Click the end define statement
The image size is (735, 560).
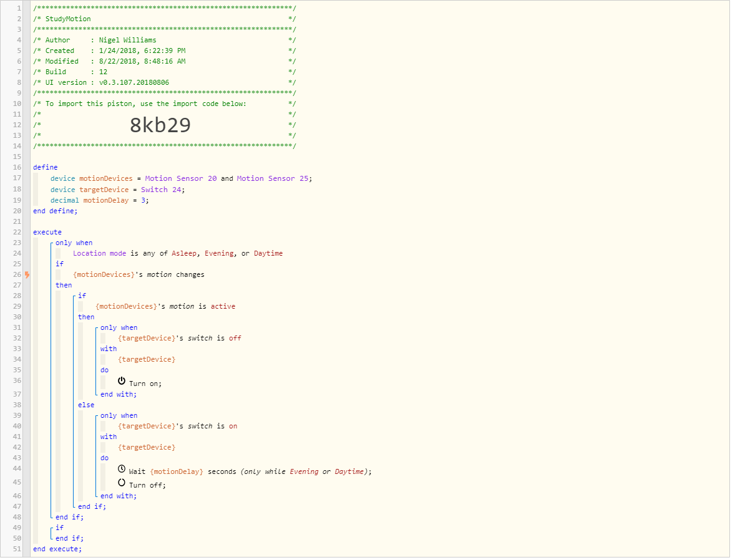pyautogui.click(x=56, y=212)
